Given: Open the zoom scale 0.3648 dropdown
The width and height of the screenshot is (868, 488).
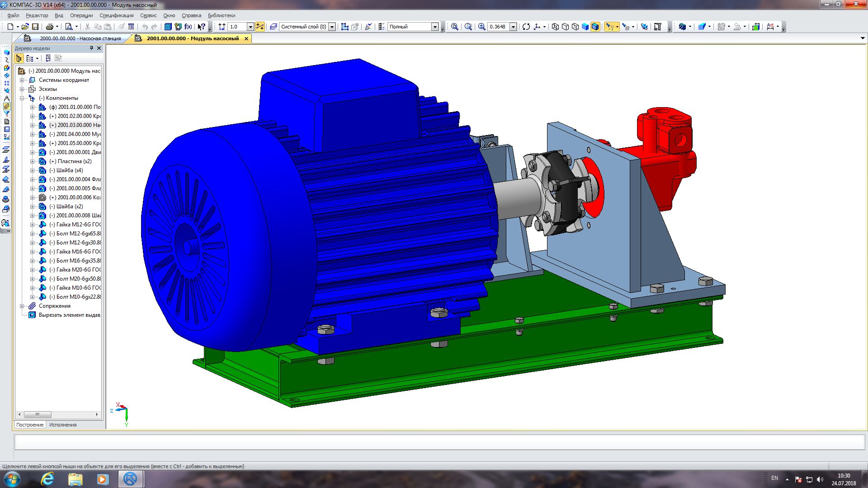Looking at the screenshot, I should click(x=513, y=27).
